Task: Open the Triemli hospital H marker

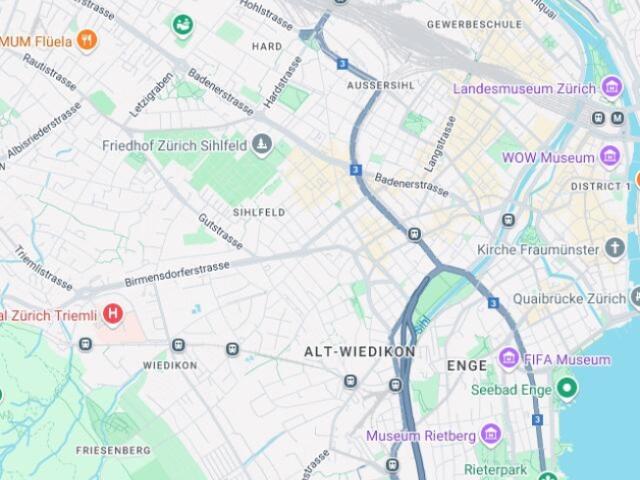Action: coord(113,314)
